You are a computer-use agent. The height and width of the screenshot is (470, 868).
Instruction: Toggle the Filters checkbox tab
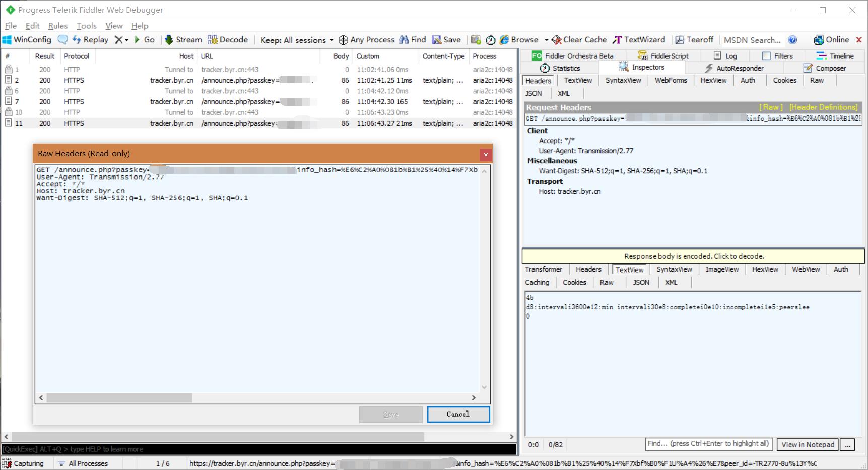(778, 56)
